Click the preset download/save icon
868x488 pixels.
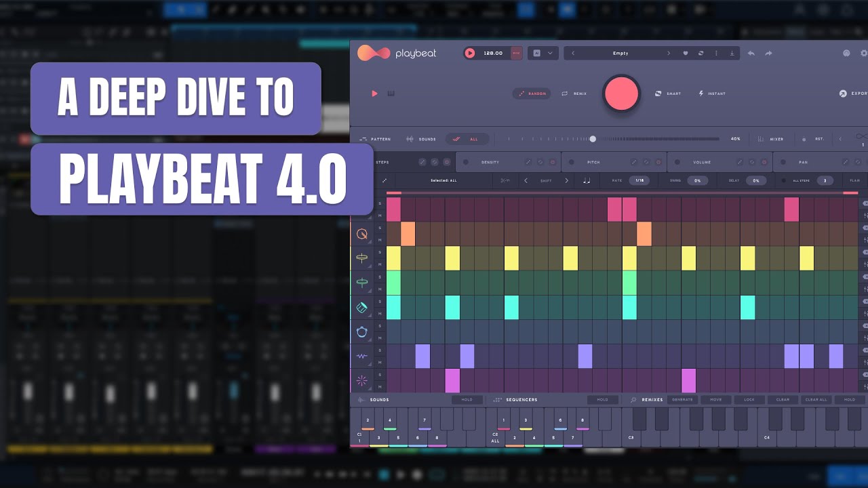(732, 53)
